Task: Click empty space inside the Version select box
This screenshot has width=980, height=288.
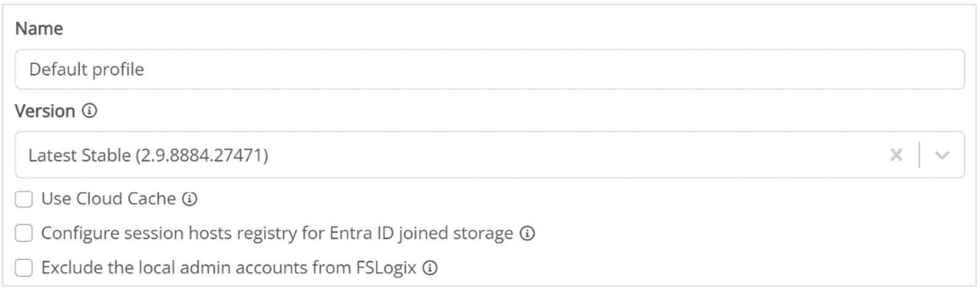Action: [x=555, y=155]
